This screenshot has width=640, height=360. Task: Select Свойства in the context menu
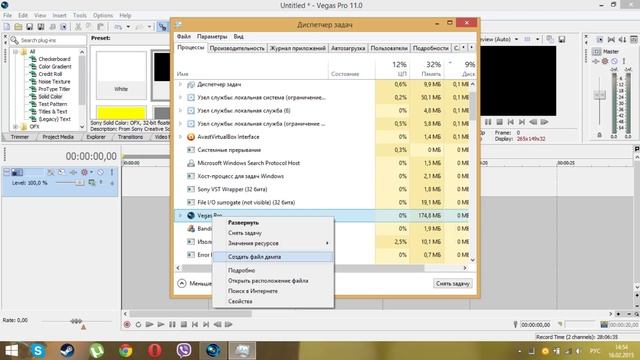pos(273,301)
